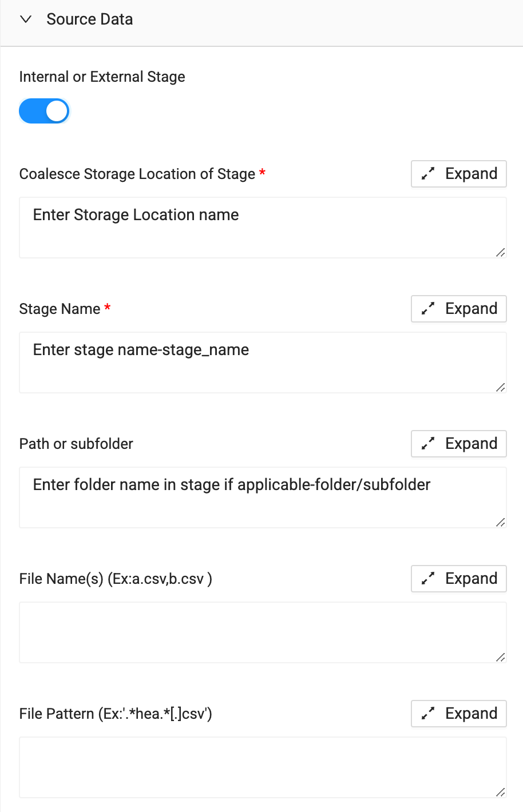Grab resize handle of Path or subfolder textarea

point(501,522)
